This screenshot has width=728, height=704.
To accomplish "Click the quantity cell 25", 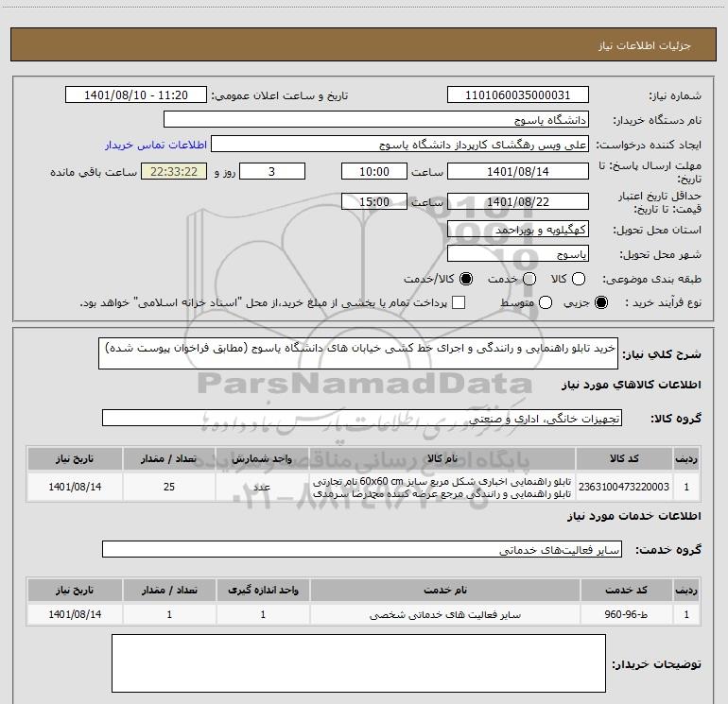I will pyautogui.click(x=169, y=487).
